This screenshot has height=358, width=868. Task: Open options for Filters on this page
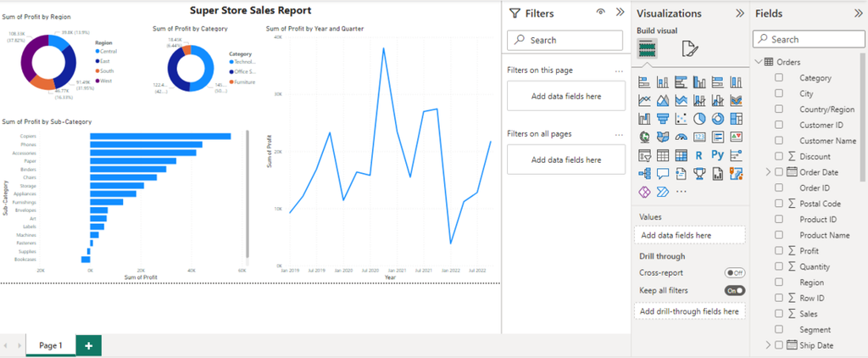coord(618,70)
